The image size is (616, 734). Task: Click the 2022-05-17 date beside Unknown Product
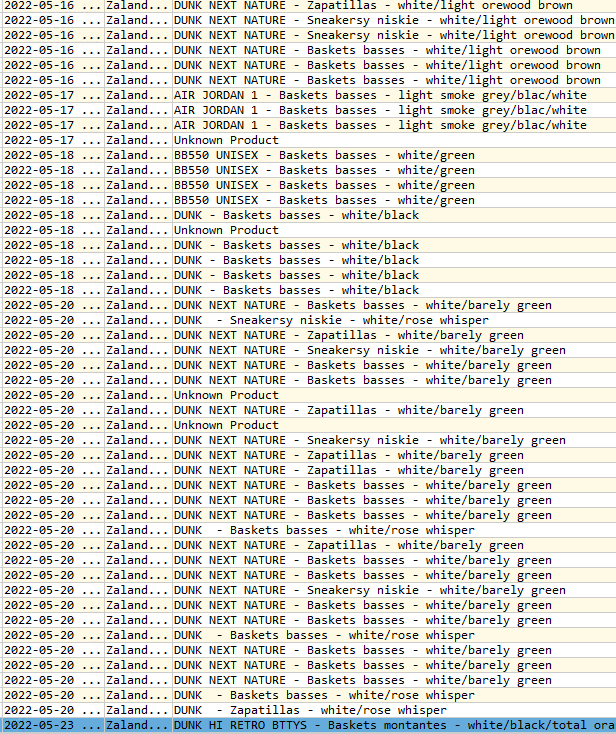click(x=53, y=140)
